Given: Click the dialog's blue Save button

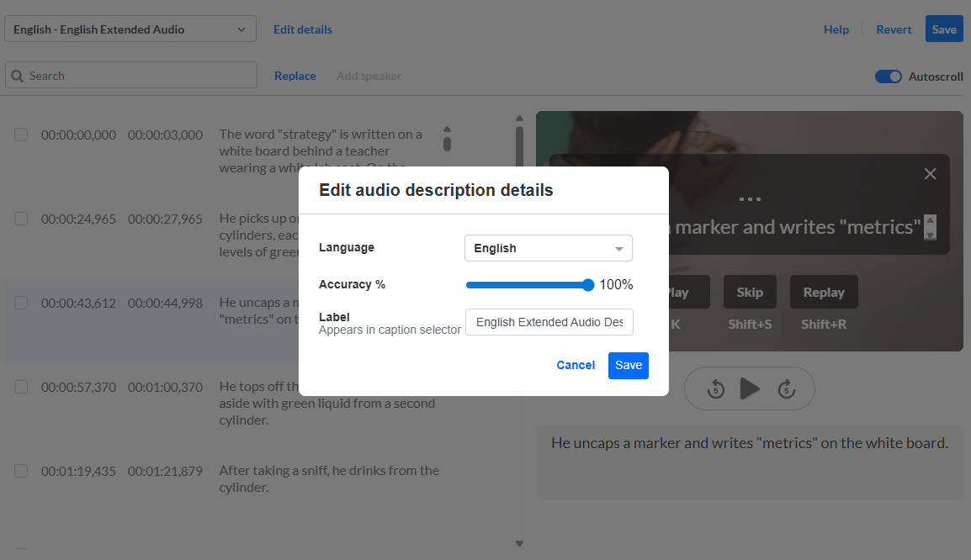Looking at the screenshot, I should pos(628,365).
